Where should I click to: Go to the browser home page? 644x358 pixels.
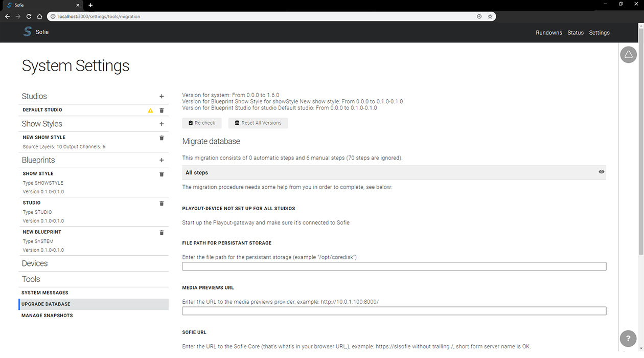[39, 16]
